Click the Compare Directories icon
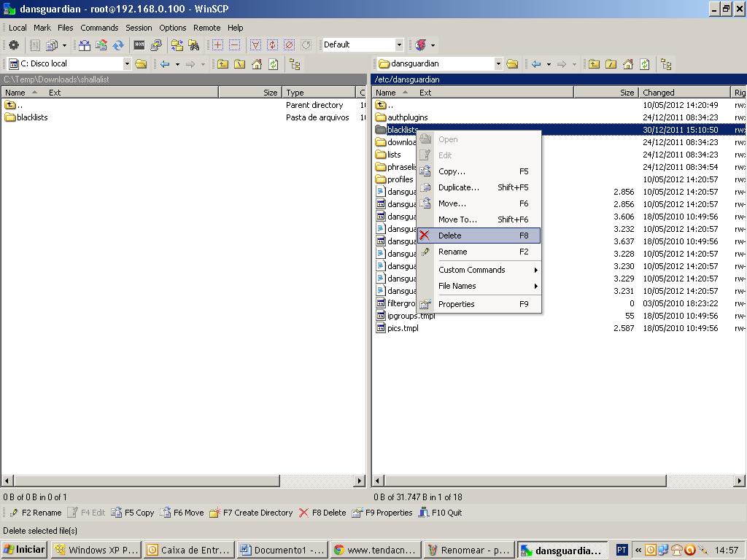The height and width of the screenshot is (560, 747). click(85, 45)
